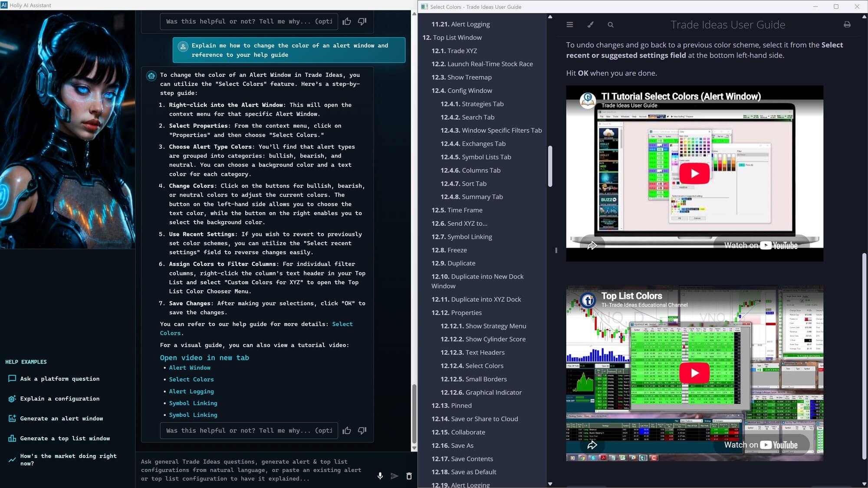Click the bottom feedback text input field
This screenshot has width=868, height=488.
click(249, 430)
